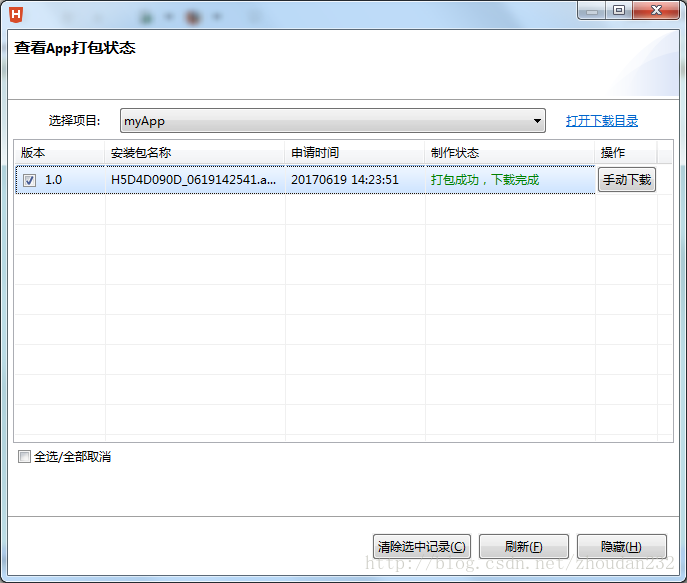Toggle checkbox for version 1.0 row
Viewport: 687px width, 583px height.
point(29,180)
